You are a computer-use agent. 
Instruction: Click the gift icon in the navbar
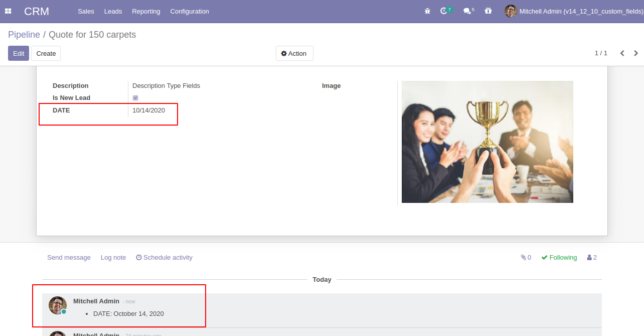click(x=488, y=11)
